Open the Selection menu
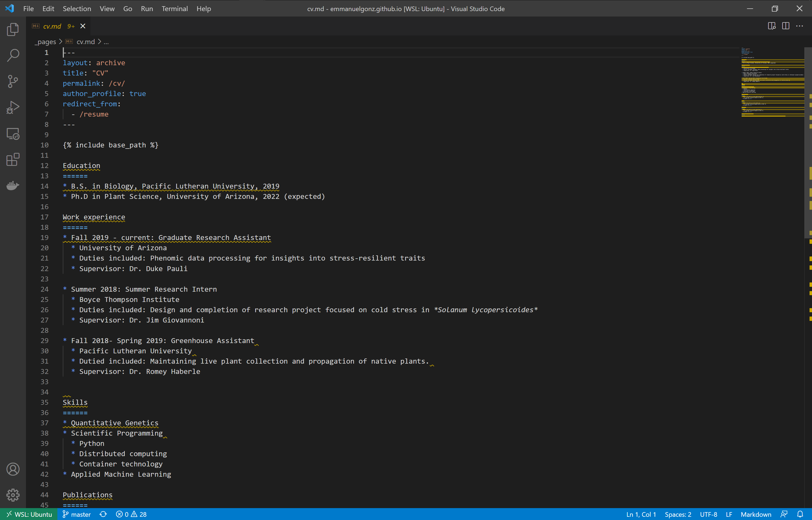 77,9
